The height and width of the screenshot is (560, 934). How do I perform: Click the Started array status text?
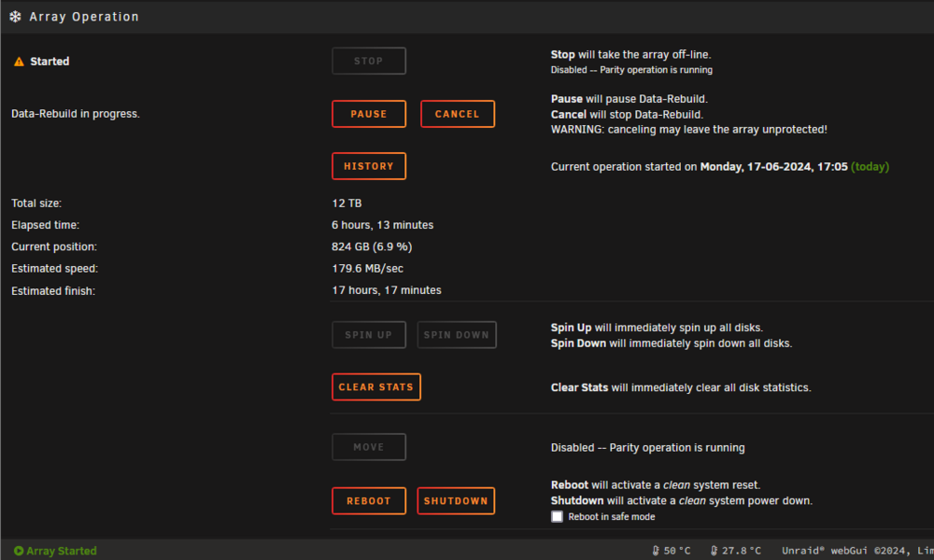50,62
